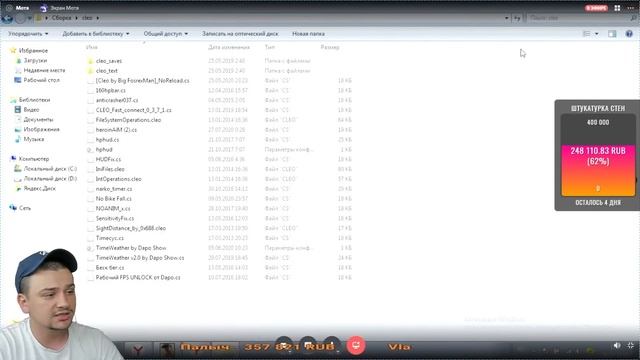Toggle the preview pane icon
The image size is (640, 360).
(612, 34)
